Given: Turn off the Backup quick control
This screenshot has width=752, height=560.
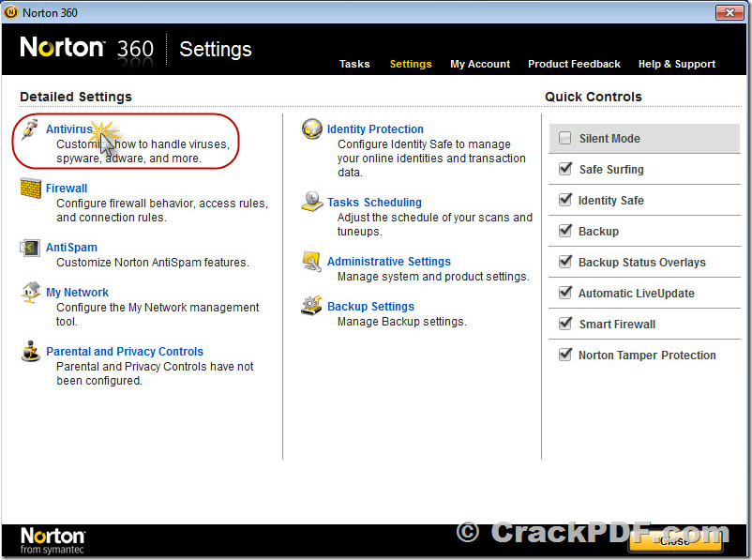Looking at the screenshot, I should click(565, 231).
